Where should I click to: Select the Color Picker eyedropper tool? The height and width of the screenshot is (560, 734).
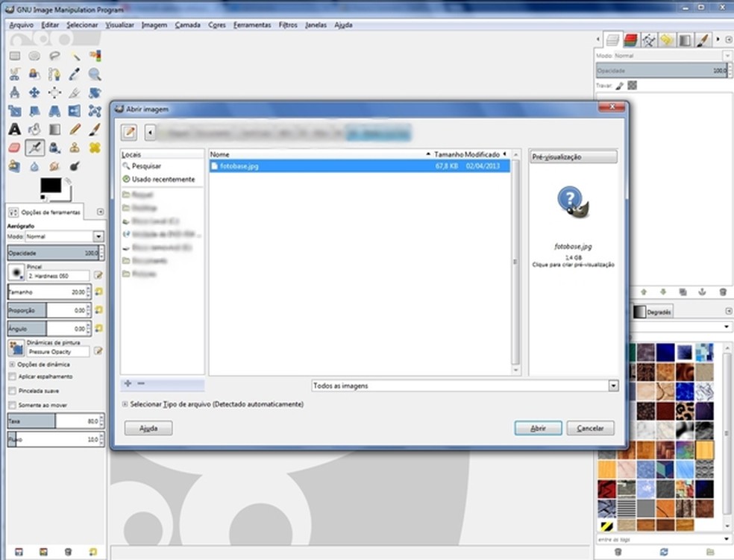tap(75, 75)
